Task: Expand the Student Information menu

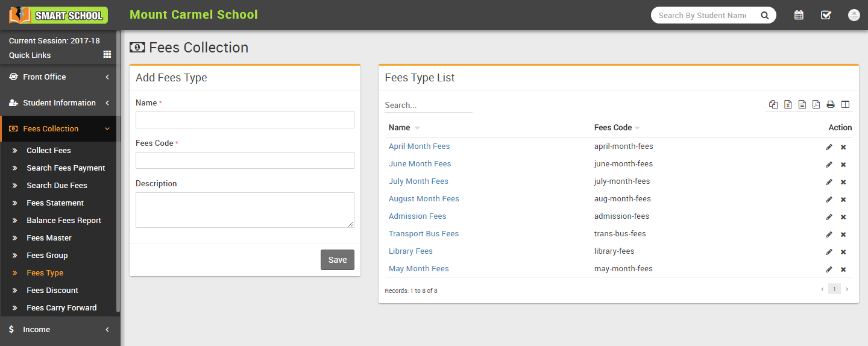Action: [x=59, y=103]
